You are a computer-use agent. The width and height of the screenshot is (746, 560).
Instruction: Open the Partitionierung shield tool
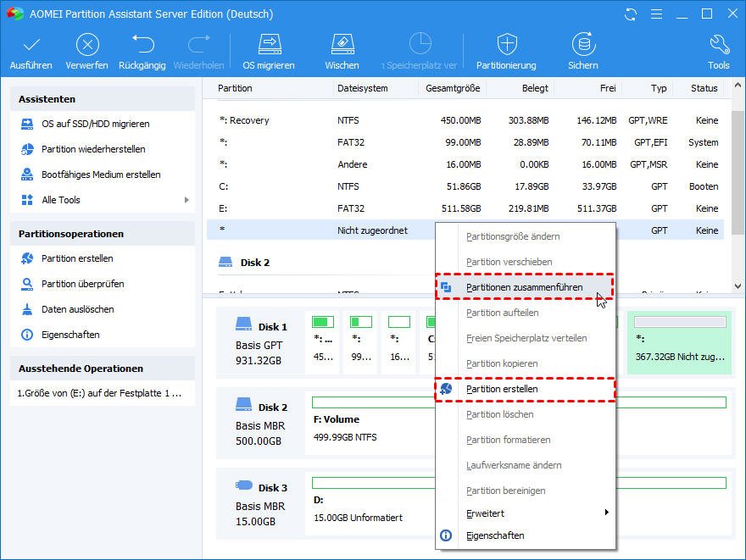click(506, 52)
